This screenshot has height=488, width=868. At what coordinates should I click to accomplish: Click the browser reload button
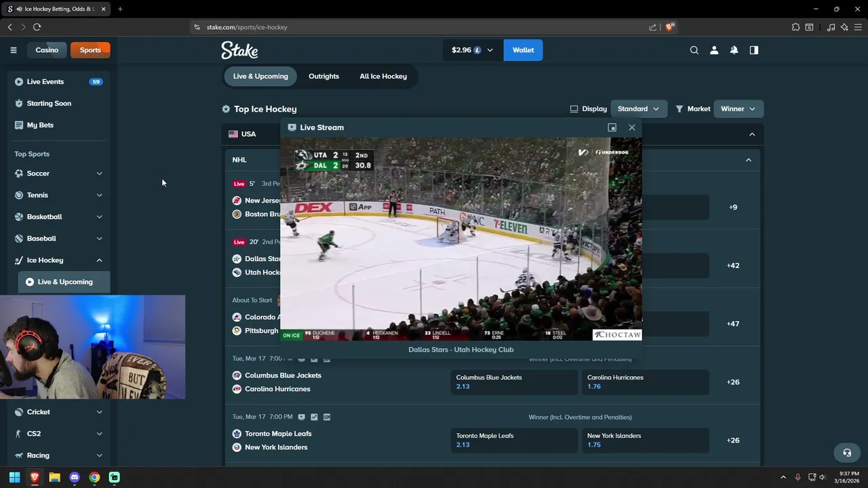click(x=37, y=27)
